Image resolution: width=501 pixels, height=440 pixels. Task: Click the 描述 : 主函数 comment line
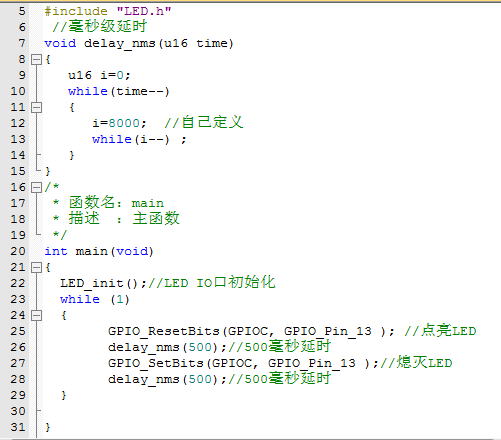tap(116, 218)
